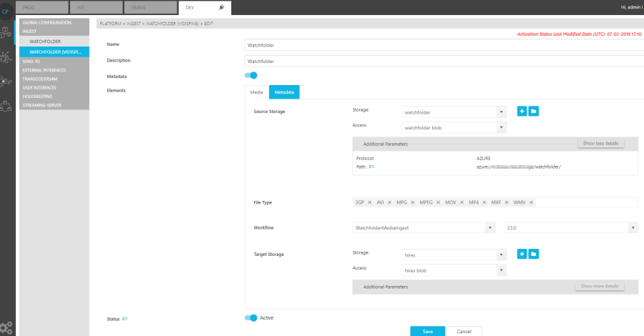Click the flag icon next to Path
This screenshot has height=336, width=644.
(371, 166)
